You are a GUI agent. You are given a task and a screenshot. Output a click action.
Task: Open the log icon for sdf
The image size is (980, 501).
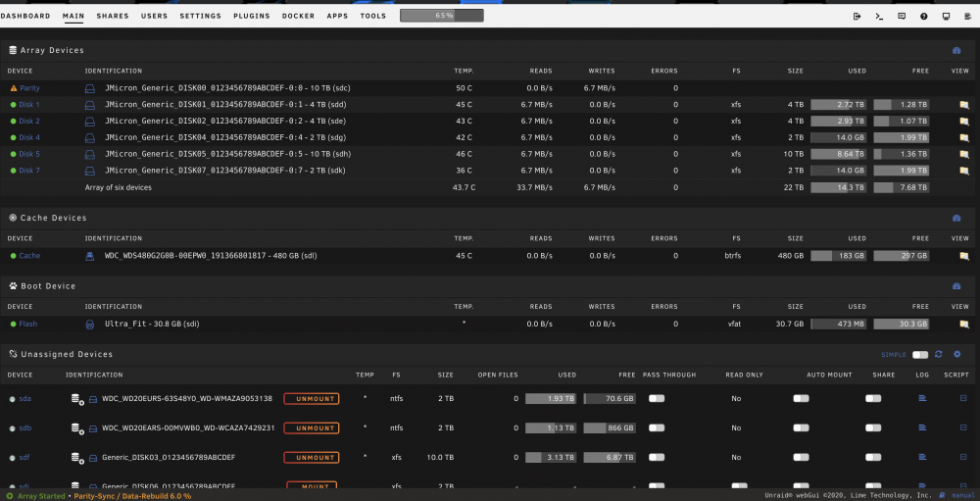[922, 457]
